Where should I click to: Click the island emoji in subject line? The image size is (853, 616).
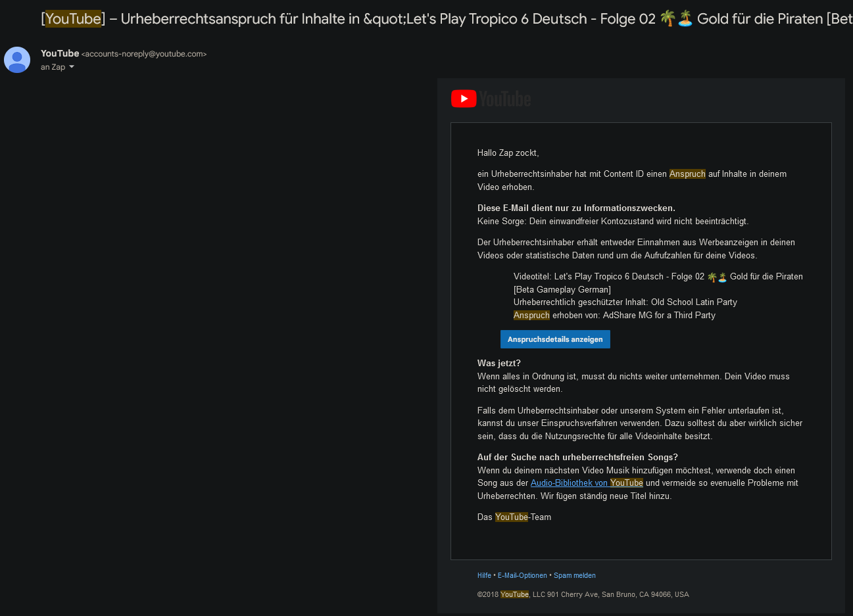coord(685,19)
